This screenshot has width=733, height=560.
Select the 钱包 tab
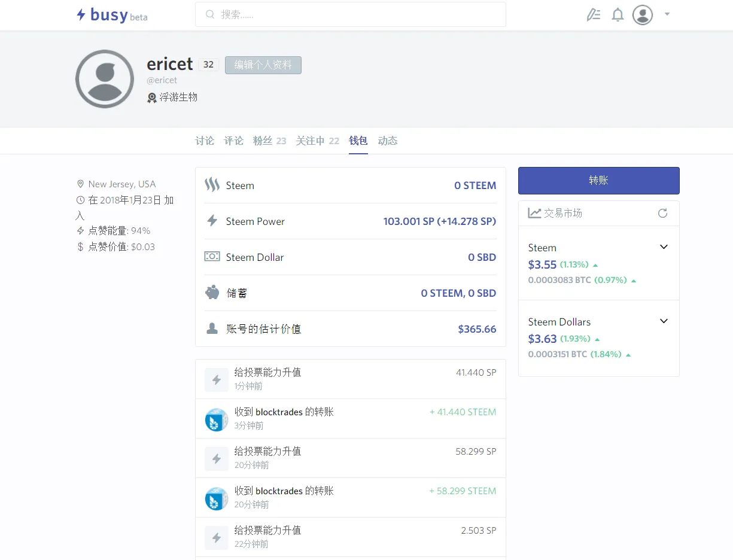(x=358, y=141)
